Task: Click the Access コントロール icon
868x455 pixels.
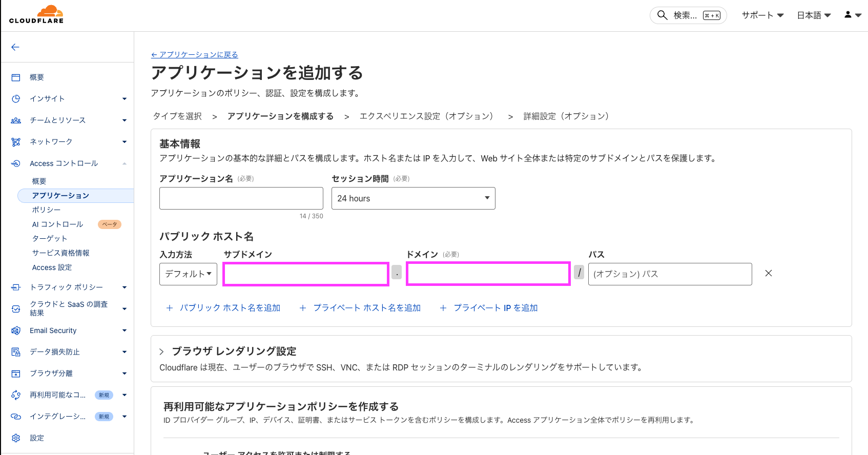Action: (16, 163)
